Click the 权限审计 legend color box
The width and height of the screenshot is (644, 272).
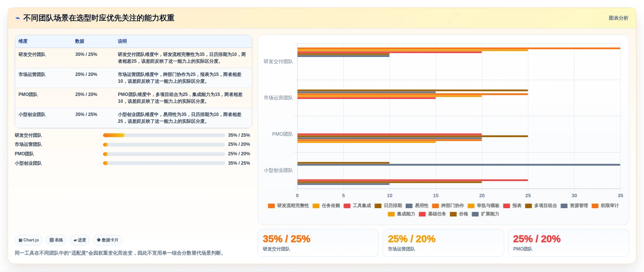tap(595, 206)
